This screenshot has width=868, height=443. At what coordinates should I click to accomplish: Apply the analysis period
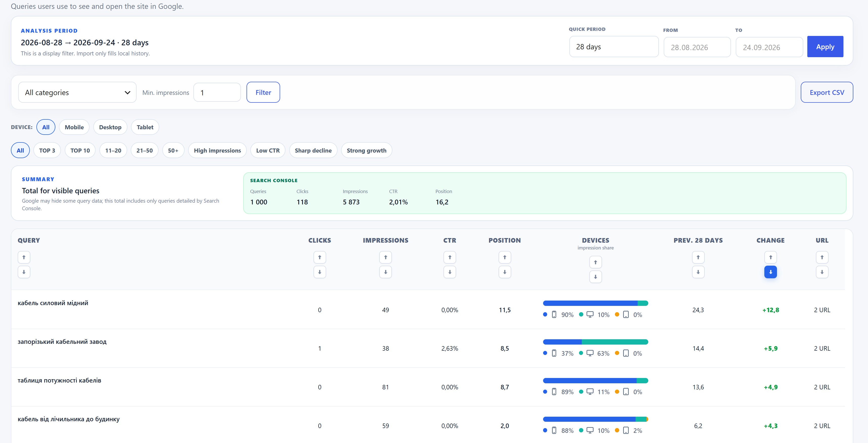(x=825, y=47)
